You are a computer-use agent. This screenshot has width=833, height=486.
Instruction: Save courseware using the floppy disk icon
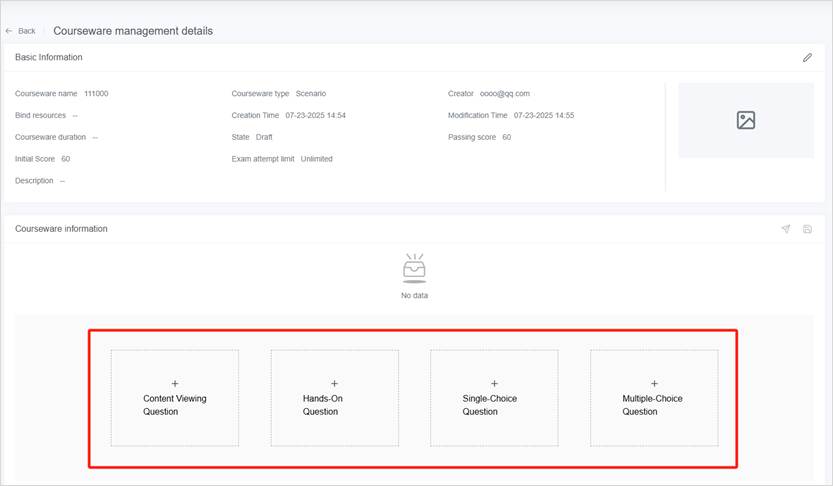(807, 229)
